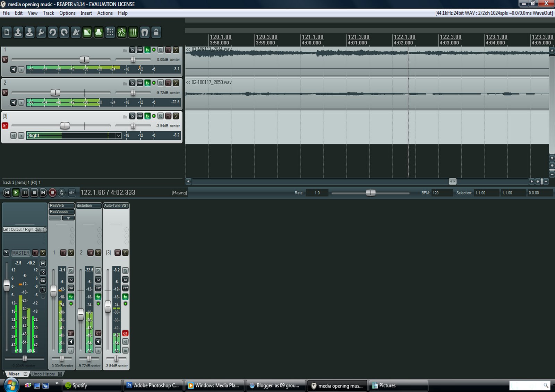
Task: Click track 1 volume fader knob
Action: coord(84,59)
